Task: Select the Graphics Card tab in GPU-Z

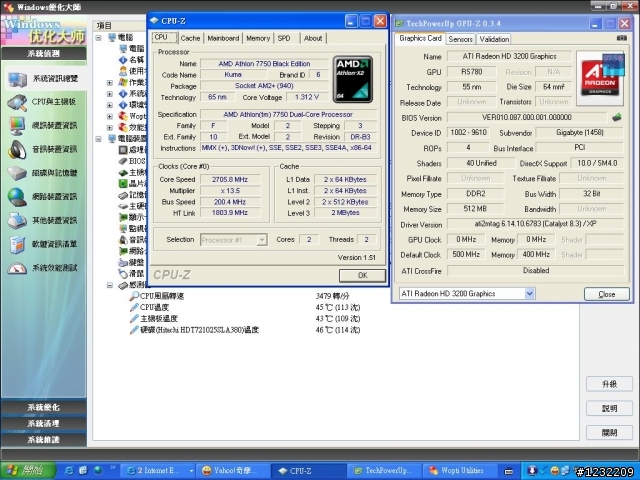Action: click(420, 38)
